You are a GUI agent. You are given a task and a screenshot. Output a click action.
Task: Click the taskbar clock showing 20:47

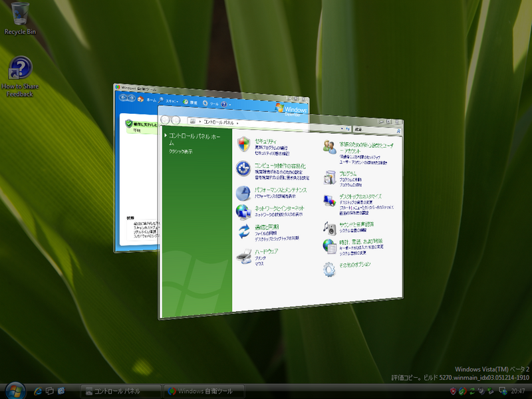(x=518, y=391)
